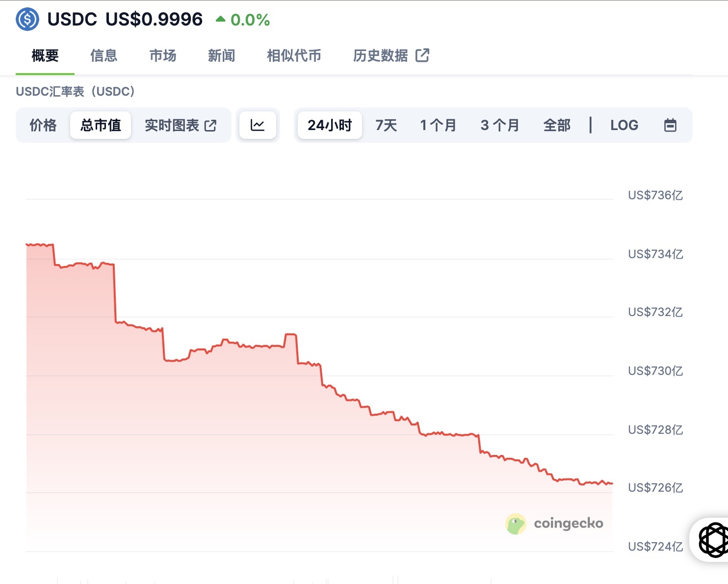
Task: Click the 相似代币 link
Action: coord(293,55)
